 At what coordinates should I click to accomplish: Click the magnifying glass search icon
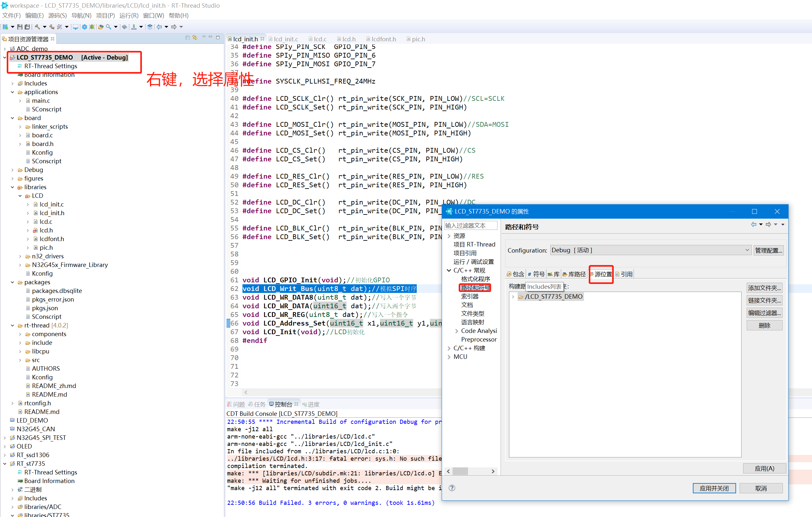tap(108, 27)
